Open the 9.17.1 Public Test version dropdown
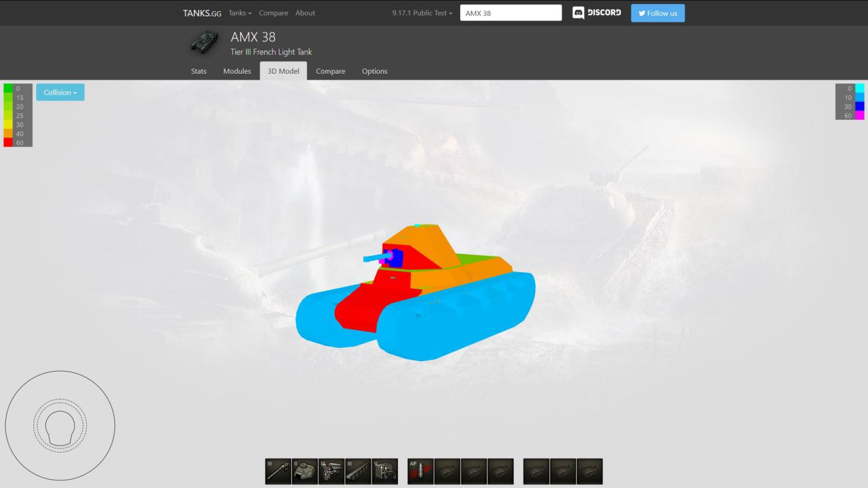 [422, 13]
